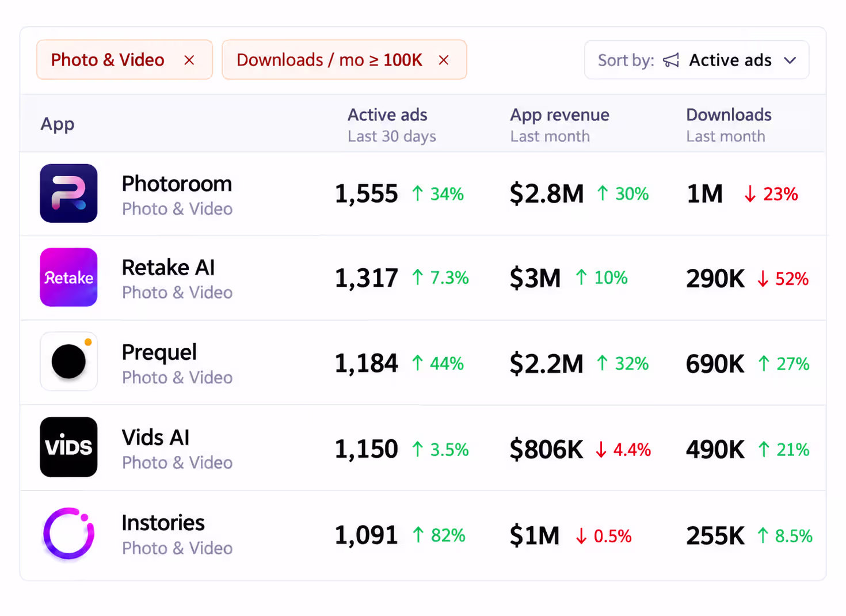The image size is (846, 616).
Task: Open the Photoroom app name
Action: [x=177, y=184]
